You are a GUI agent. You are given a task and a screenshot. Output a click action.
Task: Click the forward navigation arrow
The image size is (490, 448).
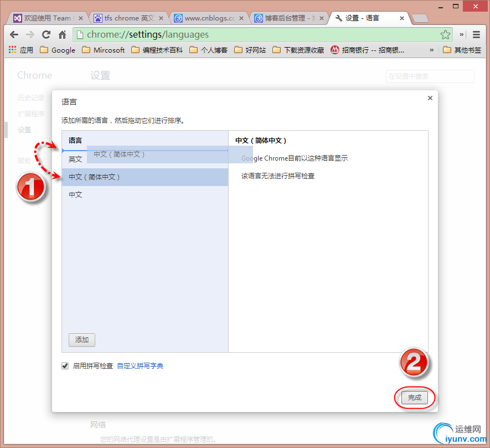[30, 35]
